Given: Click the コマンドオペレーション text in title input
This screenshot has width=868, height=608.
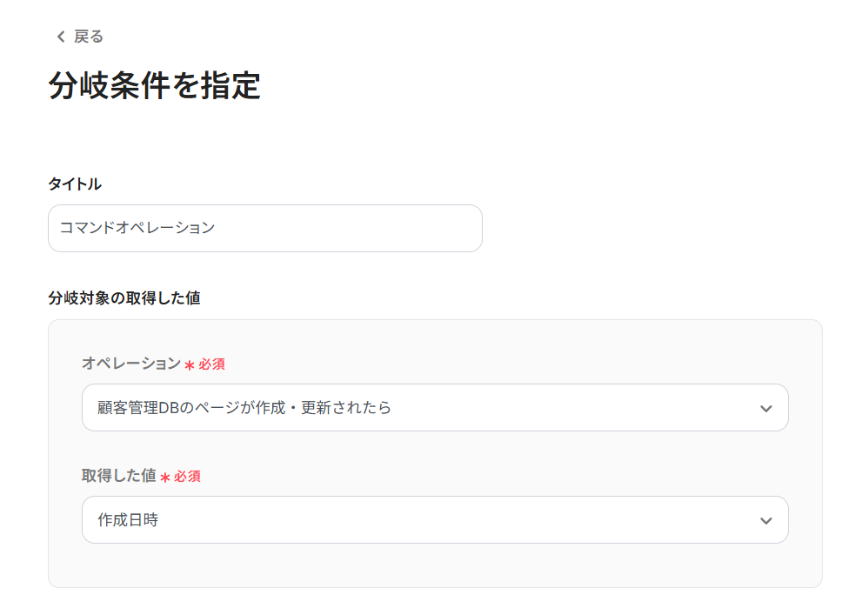Looking at the screenshot, I should click(x=137, y=229).
